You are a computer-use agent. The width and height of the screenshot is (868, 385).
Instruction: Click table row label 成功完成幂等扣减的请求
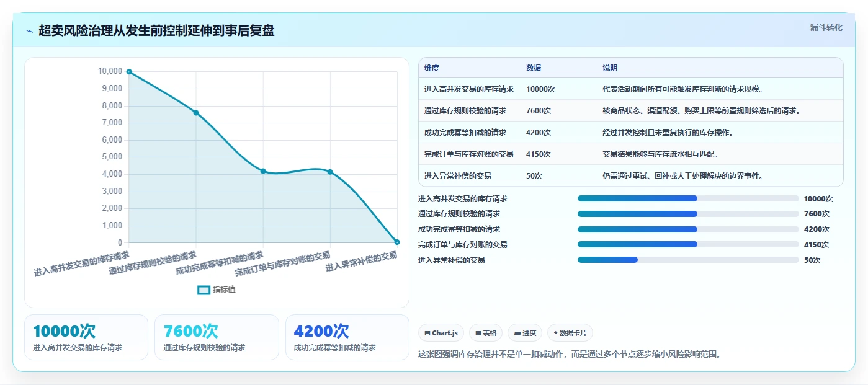click(465, 133)
